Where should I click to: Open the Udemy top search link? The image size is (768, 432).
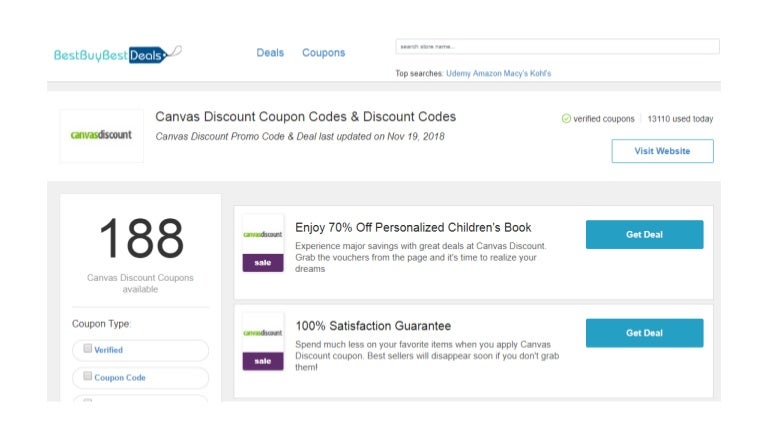[x=460, y=74]
